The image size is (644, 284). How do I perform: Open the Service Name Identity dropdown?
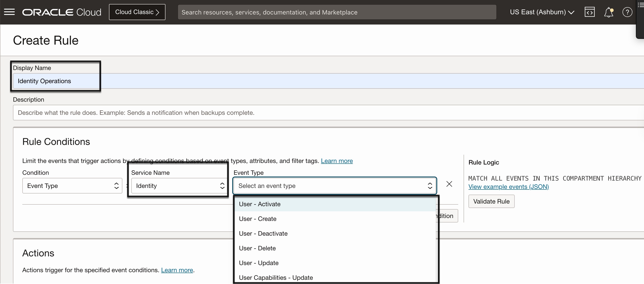[179, 186]
